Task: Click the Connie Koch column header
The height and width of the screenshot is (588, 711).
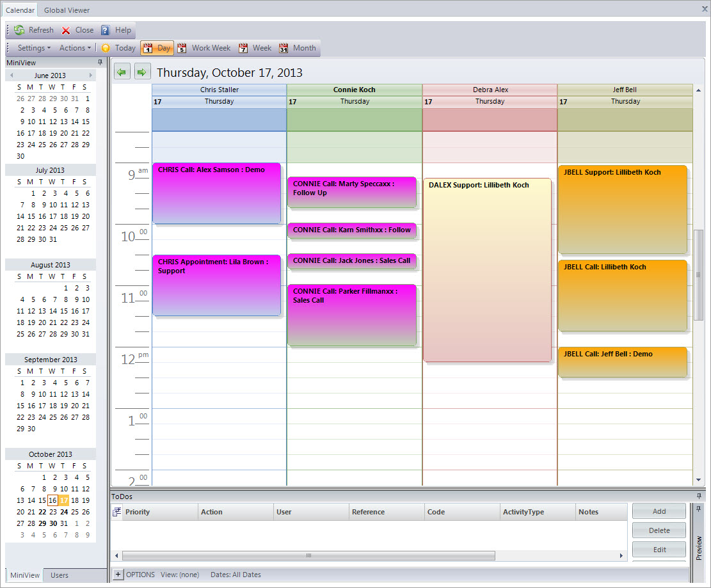Action: (354, 90)
